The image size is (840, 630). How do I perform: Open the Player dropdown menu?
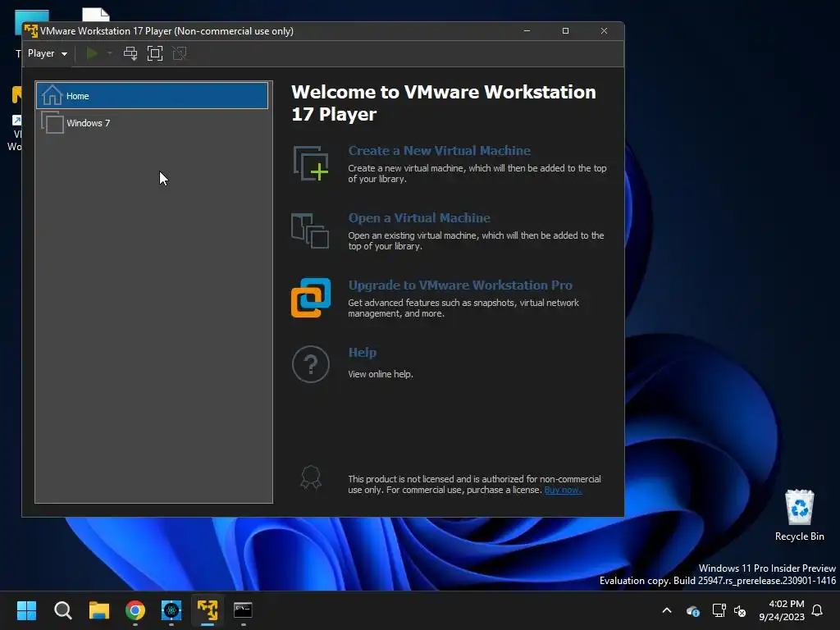[47, 53]
